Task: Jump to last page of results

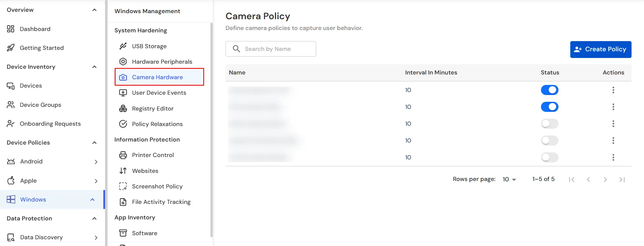Action: 622,180
